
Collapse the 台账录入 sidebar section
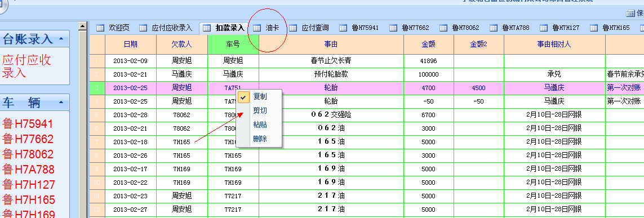[x=61, y=39]
